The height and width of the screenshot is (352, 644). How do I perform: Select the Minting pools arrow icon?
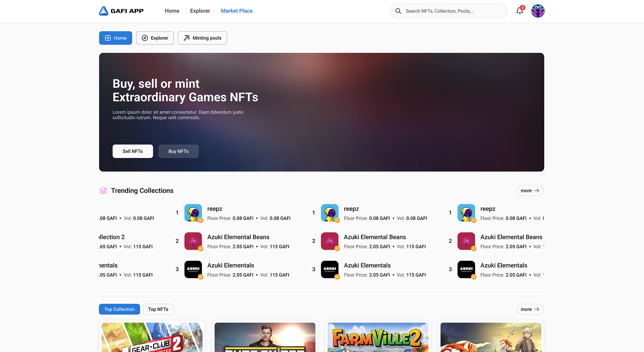[x=186, y=38]
